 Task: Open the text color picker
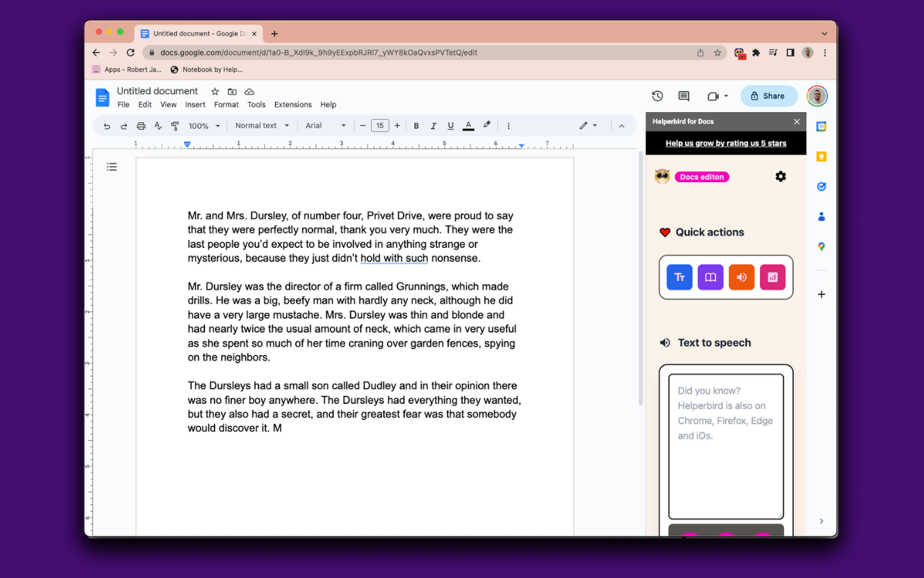click(x=468, y=126)
